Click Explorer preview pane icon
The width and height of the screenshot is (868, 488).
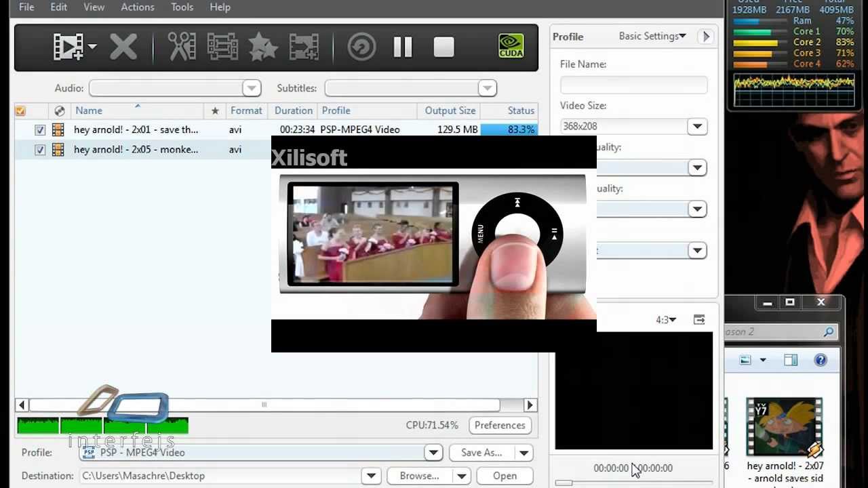coord(791,361)
